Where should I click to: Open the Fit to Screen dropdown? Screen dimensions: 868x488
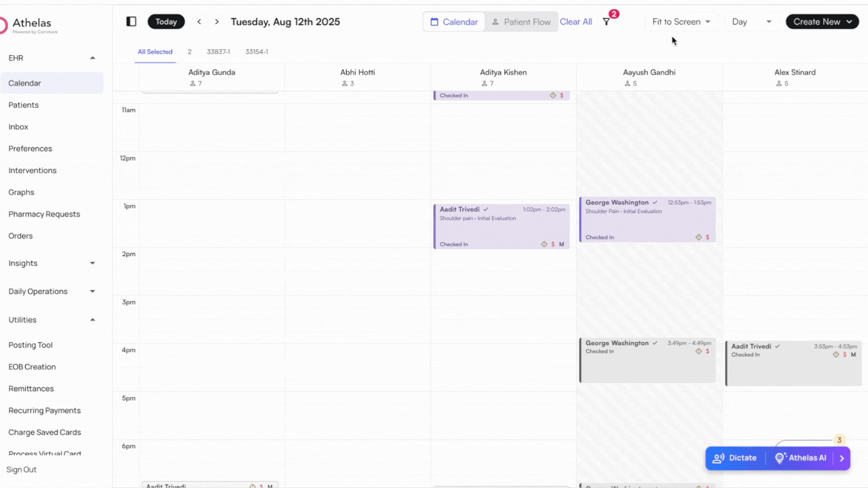pyautogui.click(x=681, y=21)
